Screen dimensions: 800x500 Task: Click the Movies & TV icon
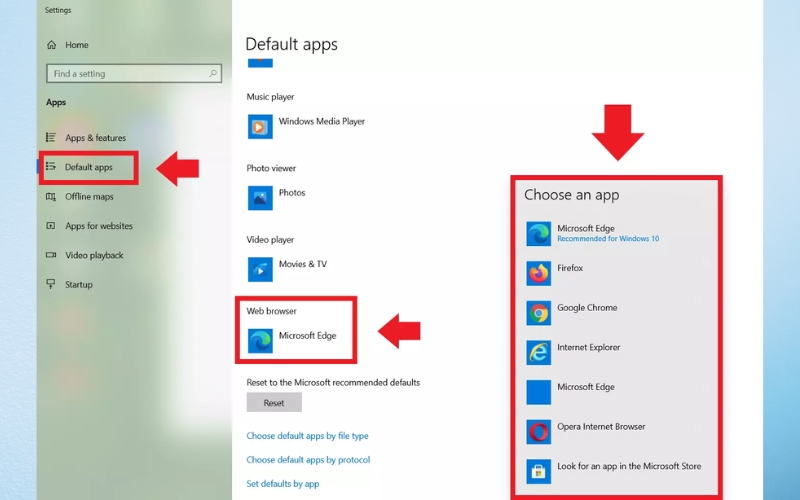coord(260,269)
